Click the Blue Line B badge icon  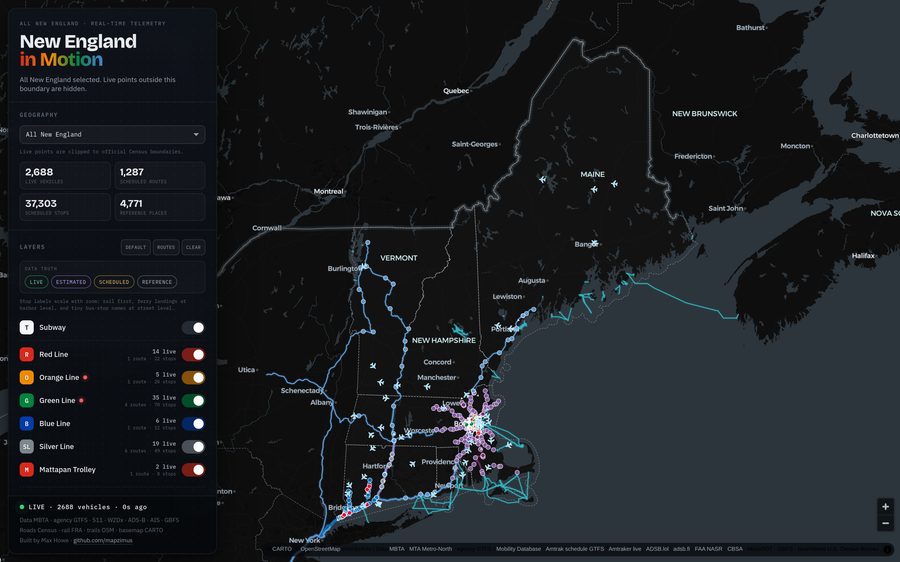click(26, 423)
